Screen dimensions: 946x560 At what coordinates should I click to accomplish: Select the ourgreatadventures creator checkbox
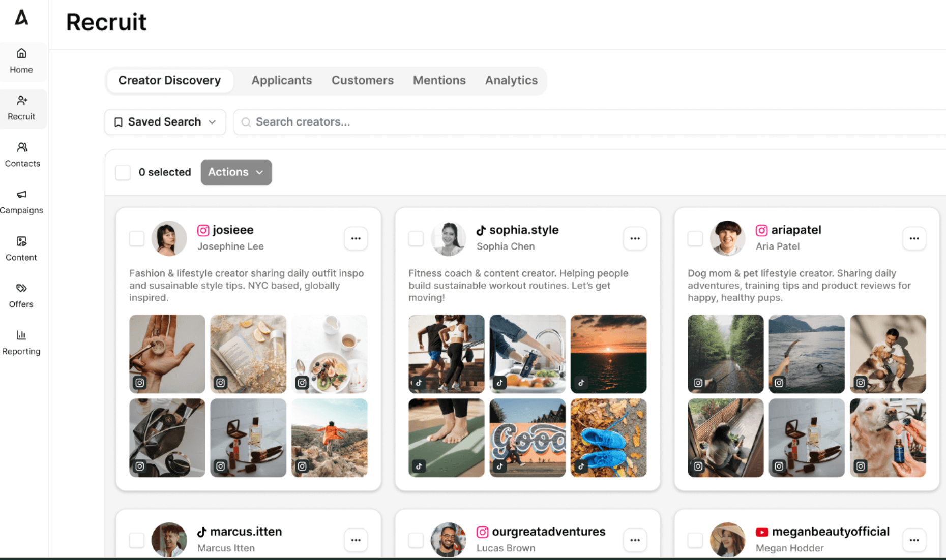coord(416,540)
